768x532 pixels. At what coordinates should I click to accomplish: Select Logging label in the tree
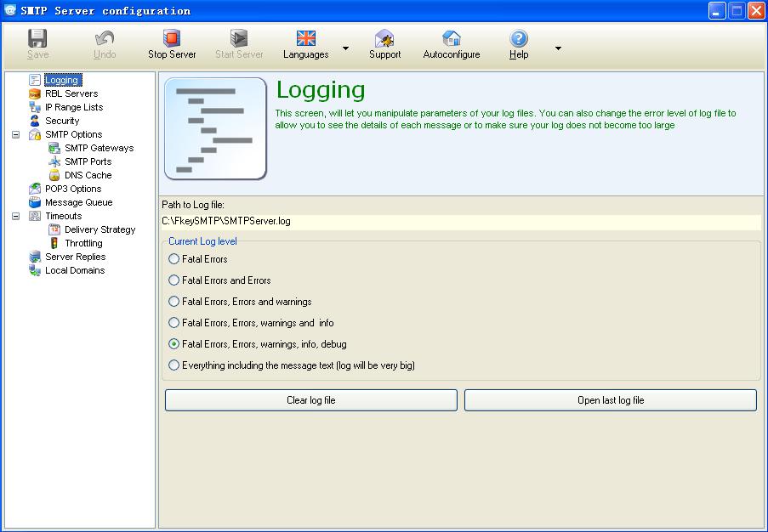pos(62,80)
